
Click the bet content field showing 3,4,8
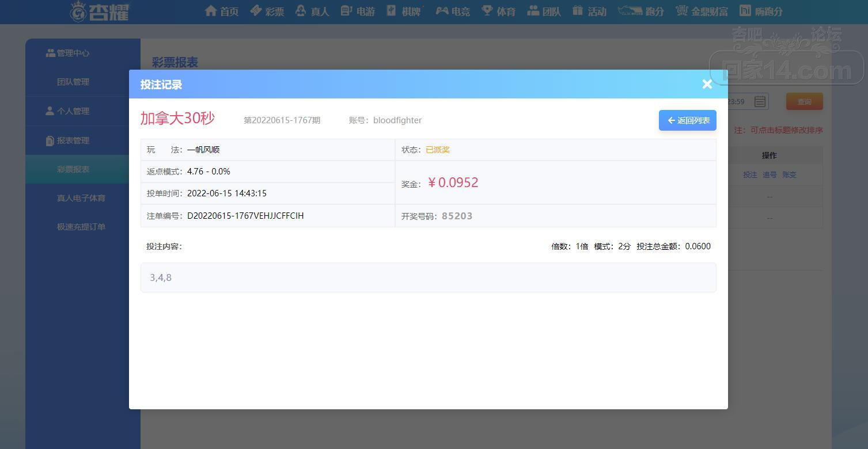coord(429,277)
